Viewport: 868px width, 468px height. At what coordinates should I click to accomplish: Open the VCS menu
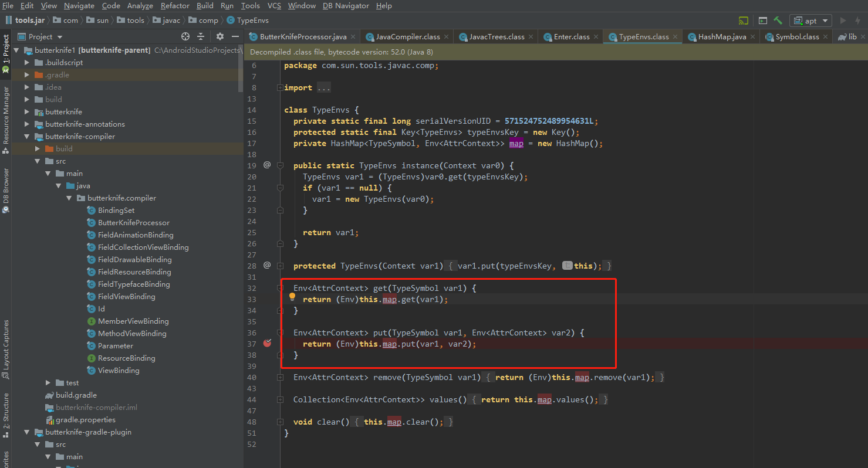[x=274, y=5]
